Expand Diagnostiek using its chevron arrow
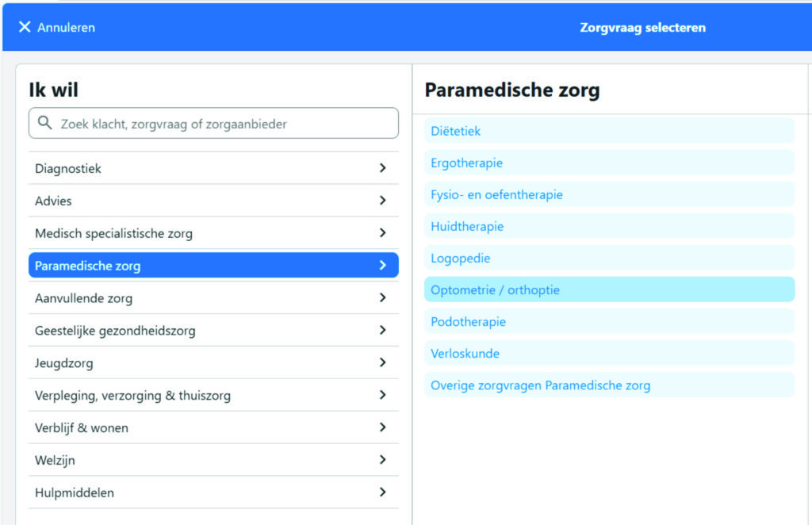This screenshot has width=812, height=525. tap(383, 168)
